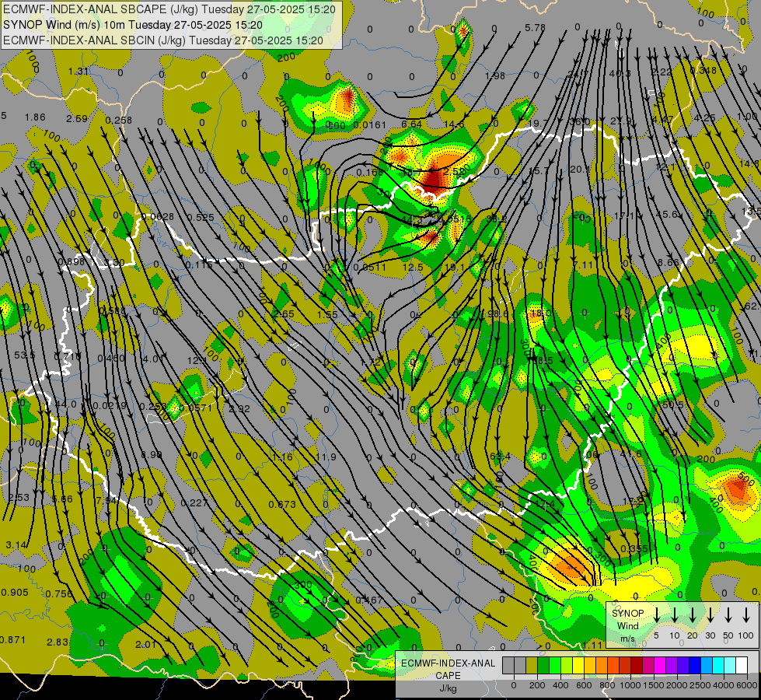Click the station value 2.65 on the map
Viewport: 761px width, 700px height.
284,314
